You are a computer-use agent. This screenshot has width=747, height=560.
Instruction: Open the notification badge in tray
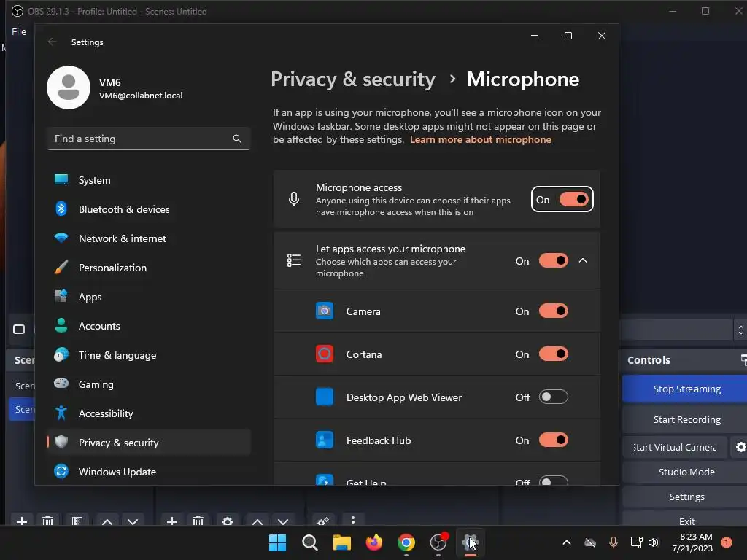727,542
